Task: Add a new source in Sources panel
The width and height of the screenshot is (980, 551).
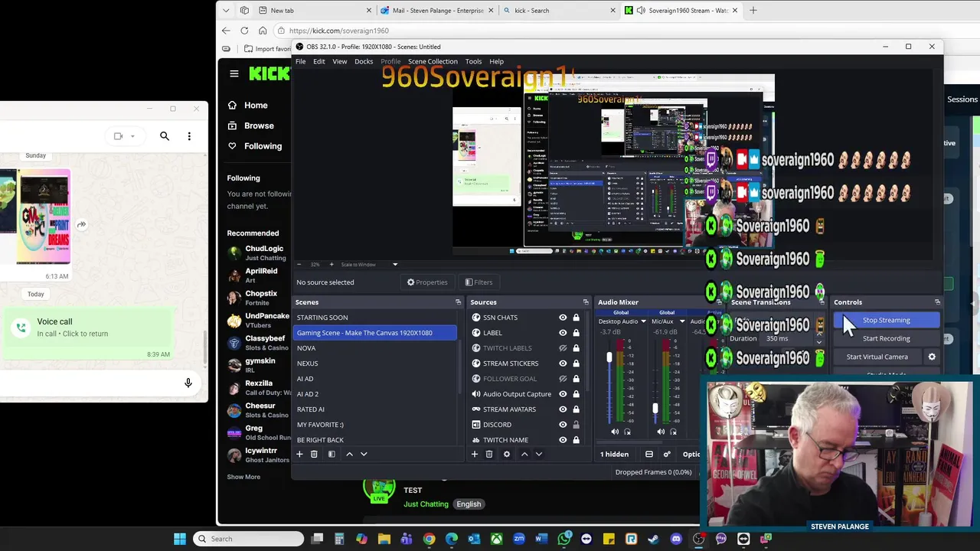Action: pyautogui.click(x=474, y=454)
